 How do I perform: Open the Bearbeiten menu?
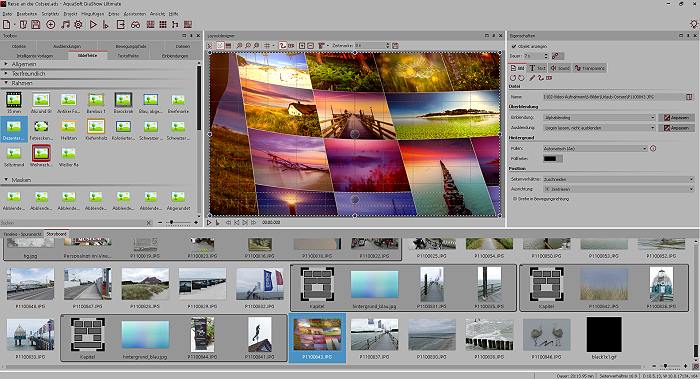pos(27,14)
